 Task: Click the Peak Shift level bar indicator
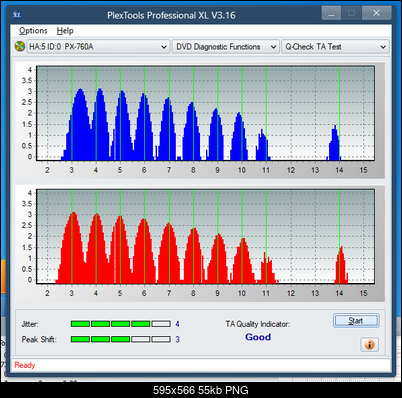(x=121, y=339)
